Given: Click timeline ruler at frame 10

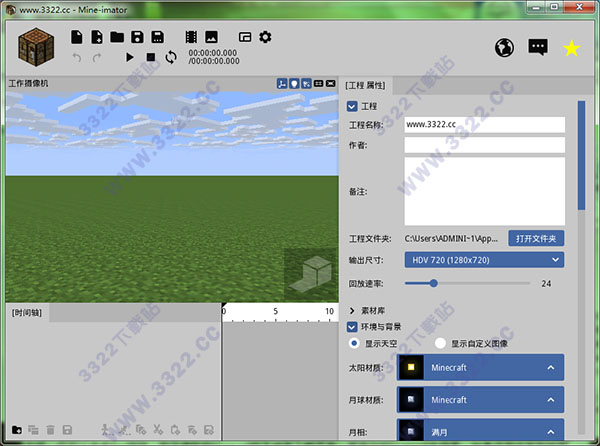Looking at the screenshot, I should coord(329,311).
